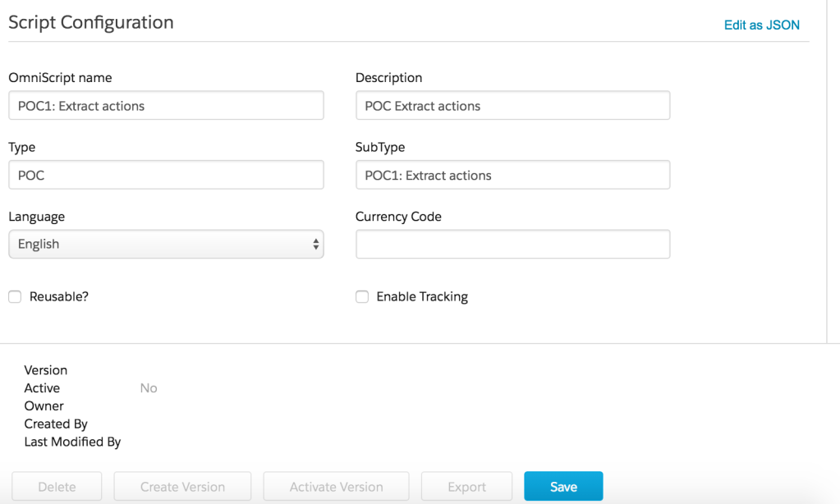Open the Edit as JSON link
This screenshot has width=840, height=504.
pyautogui.click(x=761, y=25)
